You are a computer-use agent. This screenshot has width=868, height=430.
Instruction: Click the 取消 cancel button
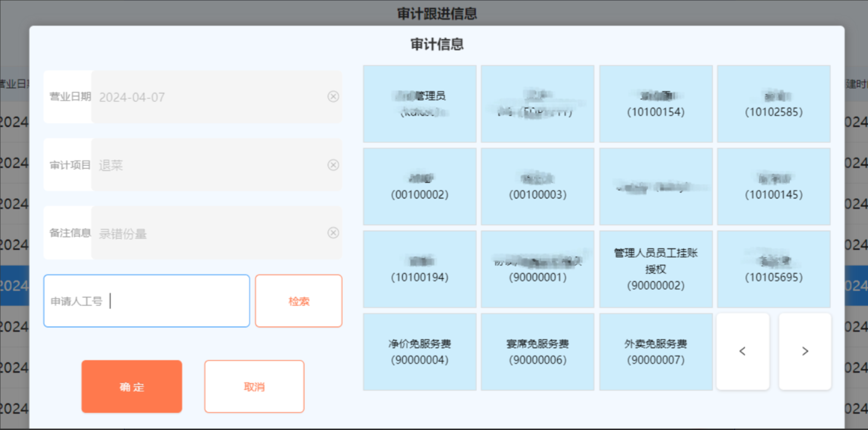tap(254, 386)
